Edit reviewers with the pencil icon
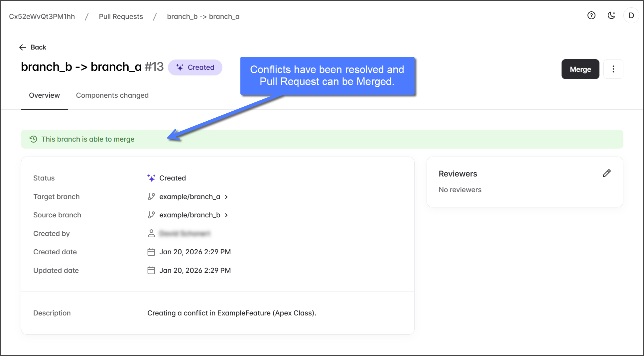Image resolution: width=644 pixels, height=356 pixels. pyautogui.click(x=606, y=173)
